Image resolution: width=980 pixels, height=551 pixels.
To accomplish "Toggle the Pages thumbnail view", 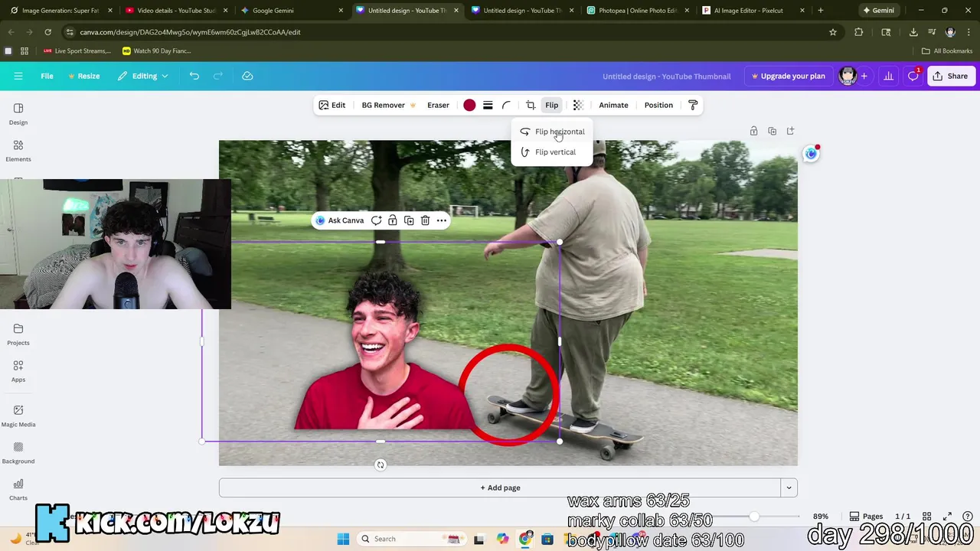I will pyautogui.click(x=867, y=517).
